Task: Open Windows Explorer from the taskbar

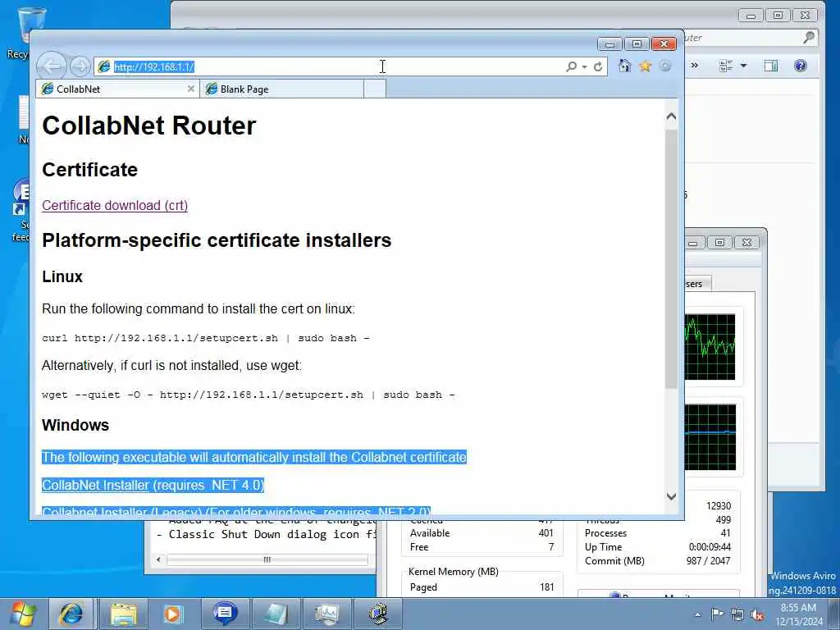Action: point(124,614)
